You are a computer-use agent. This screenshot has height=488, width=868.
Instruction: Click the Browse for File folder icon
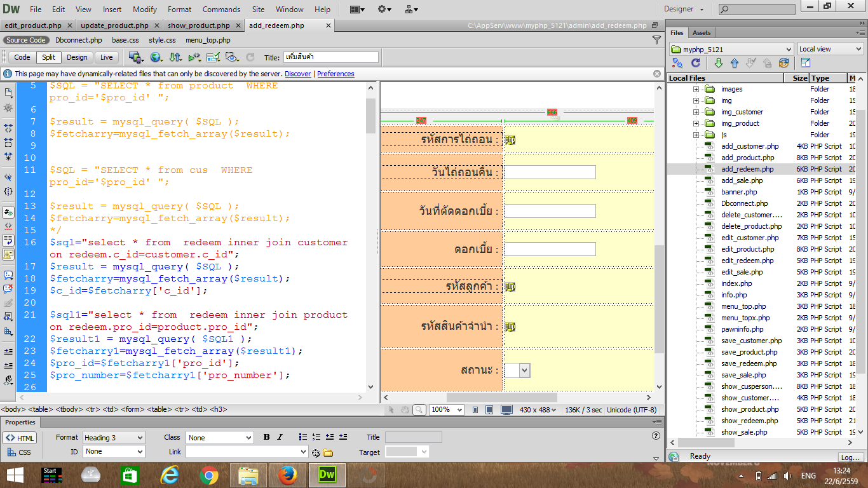328,452
